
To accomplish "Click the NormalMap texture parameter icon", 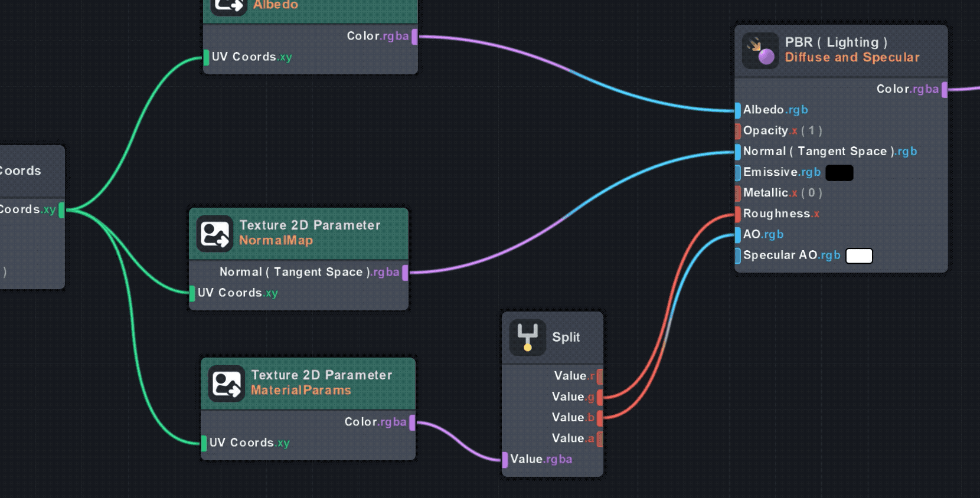I will pos(214,234).
